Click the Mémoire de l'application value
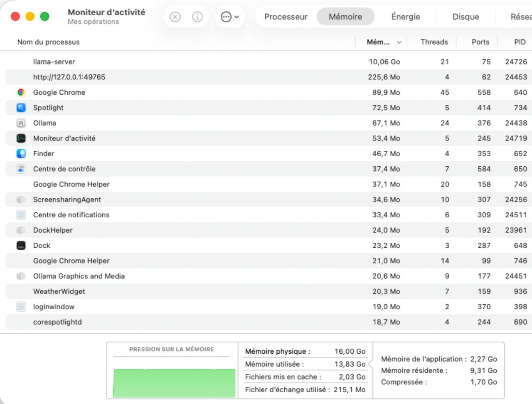 [x=484, y=359]
